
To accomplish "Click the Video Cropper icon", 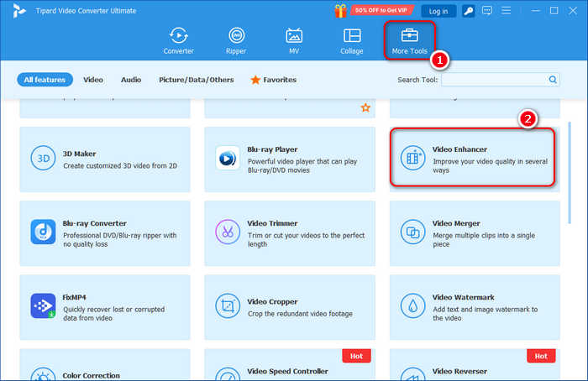I will (x=228, y=305).
